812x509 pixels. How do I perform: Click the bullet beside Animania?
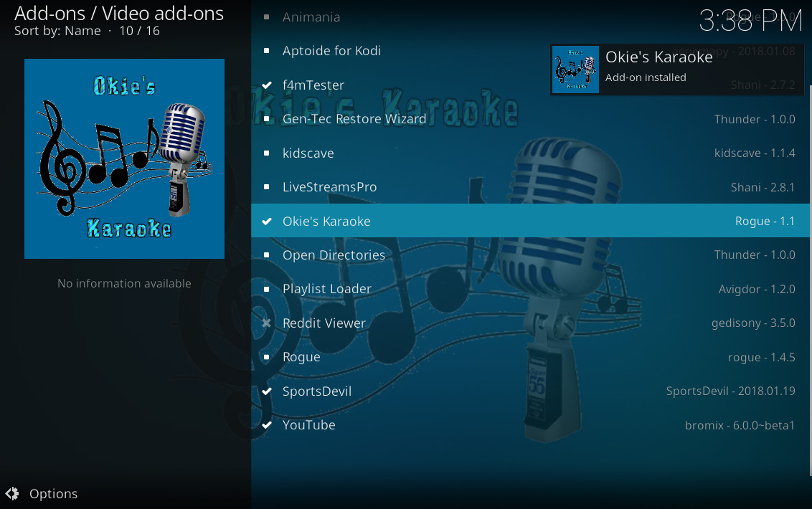[x=267, y=17]
